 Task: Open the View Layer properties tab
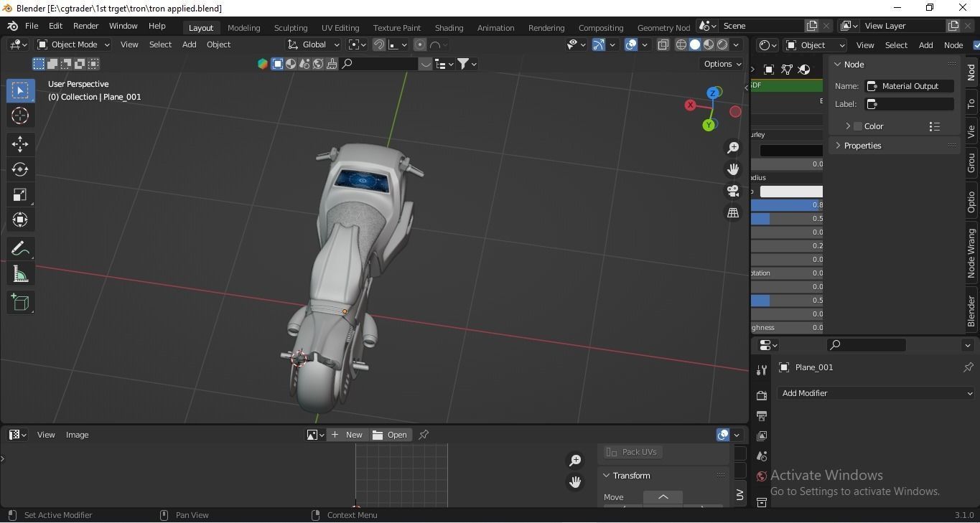(762, 435)
